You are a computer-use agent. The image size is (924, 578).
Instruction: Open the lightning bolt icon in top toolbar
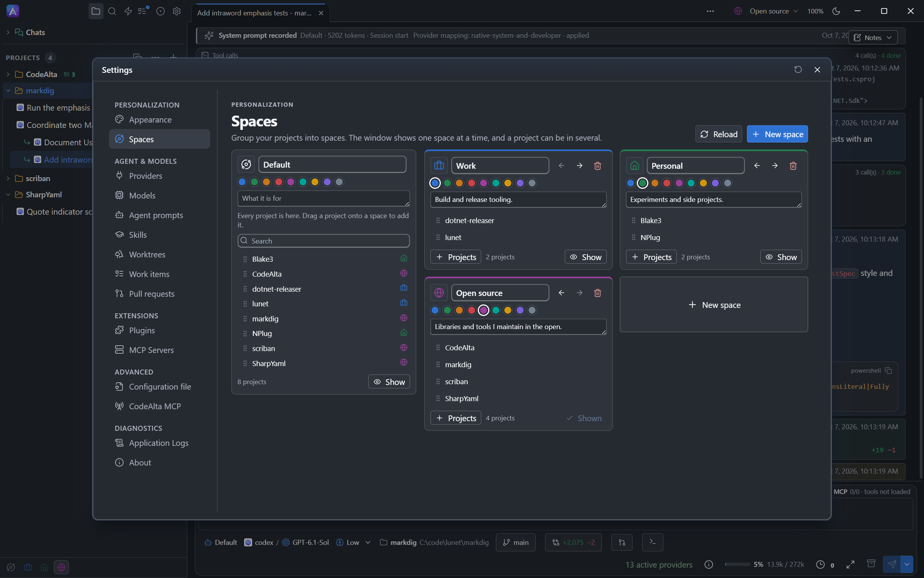(128, 11)
